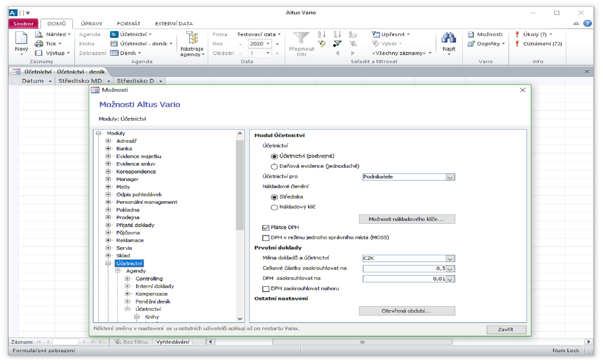Open Nástroje agendy tools icon

[x=192, y=38]
